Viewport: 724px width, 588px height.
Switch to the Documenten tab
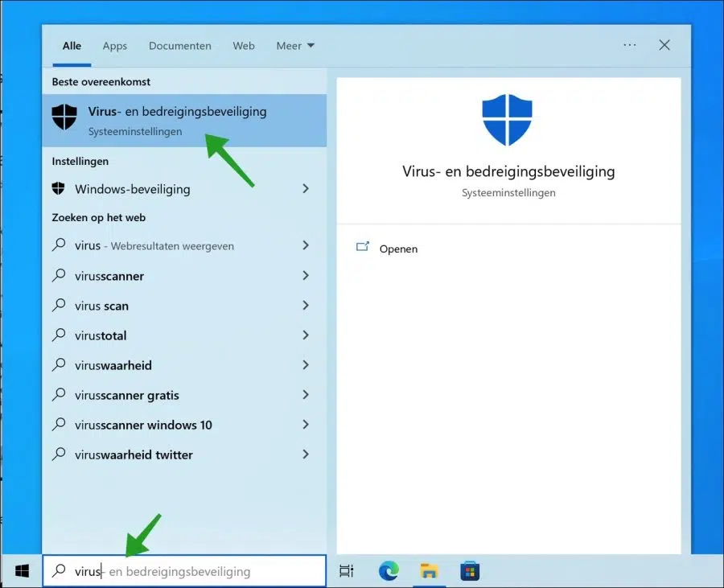click(180, 46)
